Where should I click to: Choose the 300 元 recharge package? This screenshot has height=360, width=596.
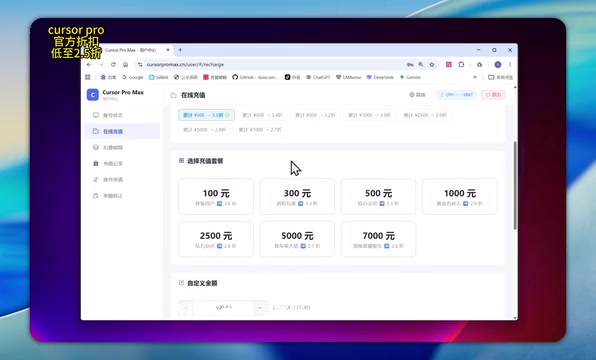pos(297,197)
